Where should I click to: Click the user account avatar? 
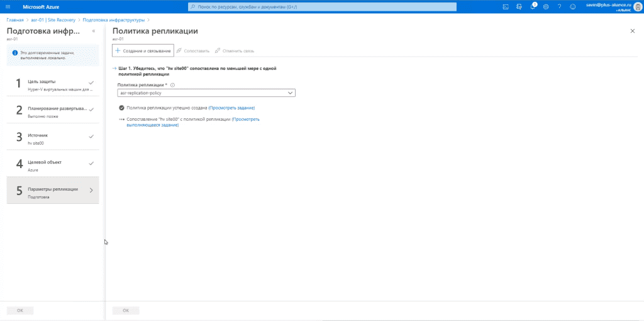(x=637, y=6)
